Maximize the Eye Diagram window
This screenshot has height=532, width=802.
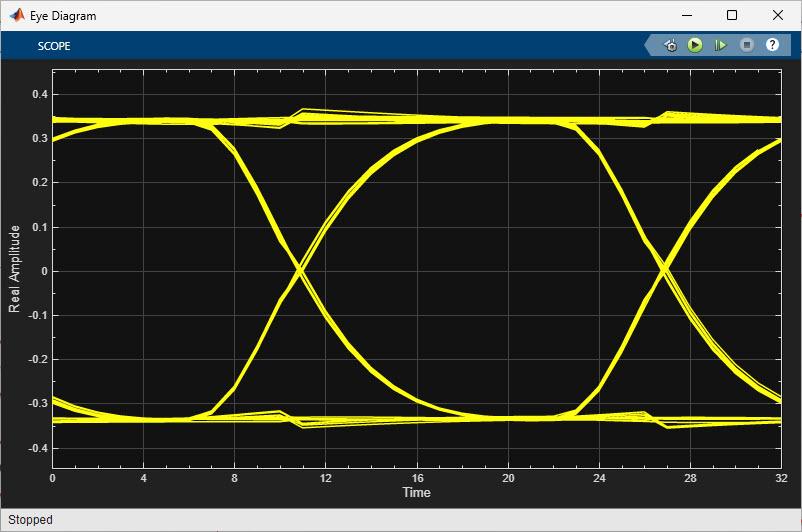point(732,15)
